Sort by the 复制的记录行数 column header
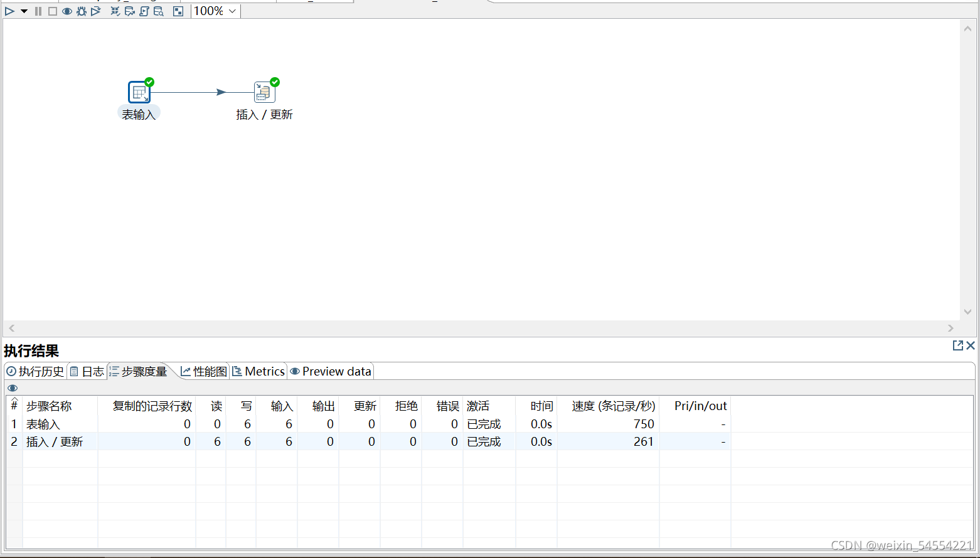Screen dimensions: 980x558 point(147,406)
